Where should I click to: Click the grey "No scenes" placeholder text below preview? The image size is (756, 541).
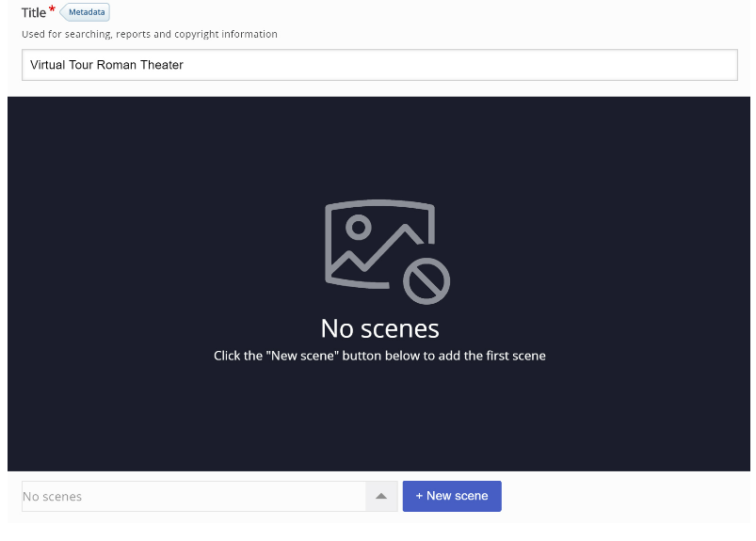point(52,496)
